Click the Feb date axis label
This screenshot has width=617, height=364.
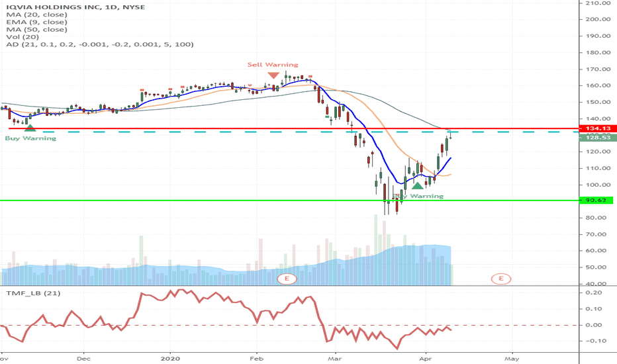[257, 359]
